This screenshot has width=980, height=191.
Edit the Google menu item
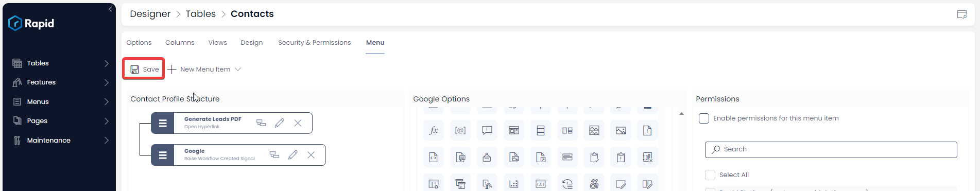pyautogui.click(x=293, y=155)
